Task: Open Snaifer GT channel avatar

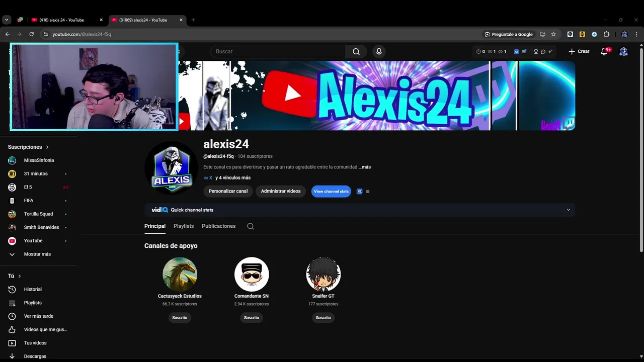Action: 324,275
